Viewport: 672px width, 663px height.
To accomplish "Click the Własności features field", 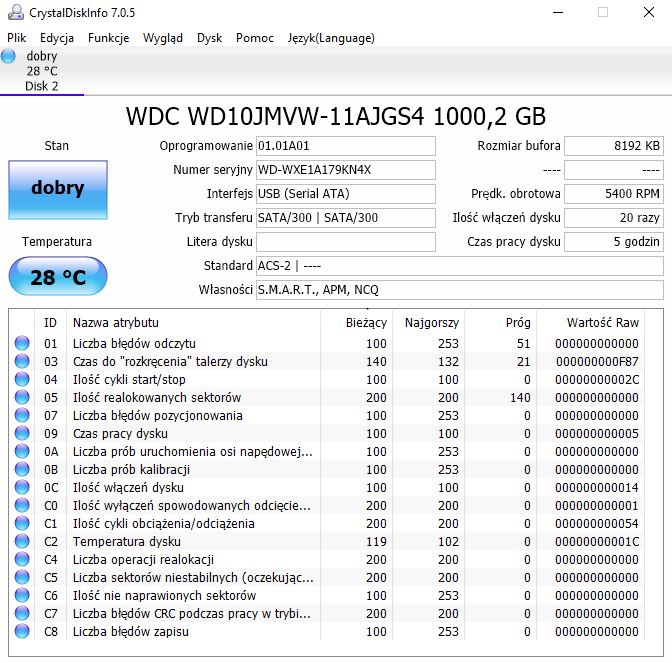I will (459, 290).
